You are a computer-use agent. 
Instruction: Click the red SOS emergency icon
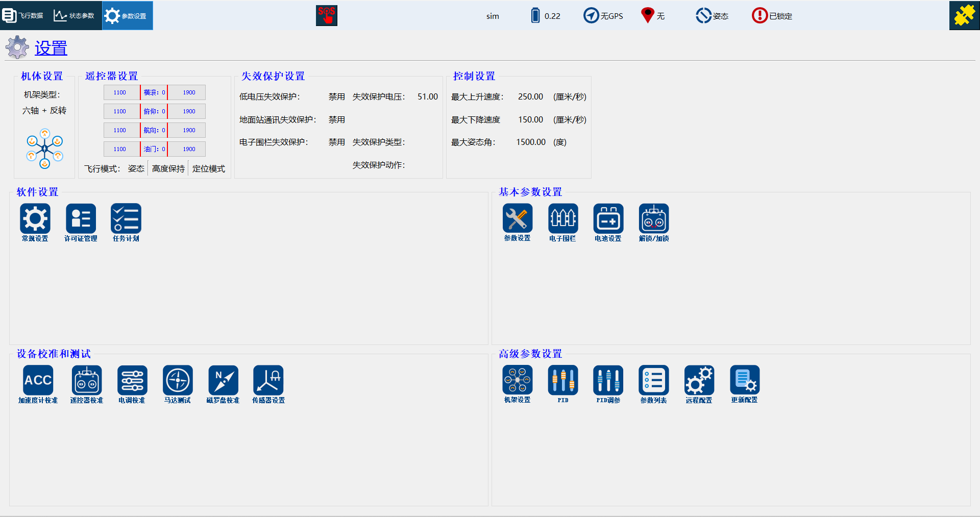(x=327, y=15)
